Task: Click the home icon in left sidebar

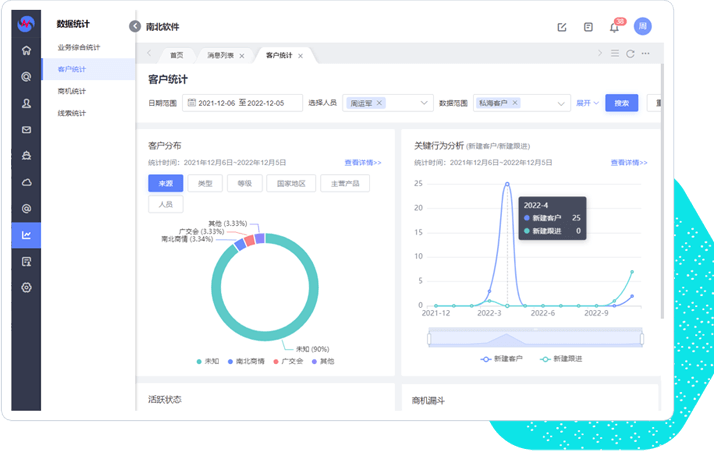Action: click(26, 50)
